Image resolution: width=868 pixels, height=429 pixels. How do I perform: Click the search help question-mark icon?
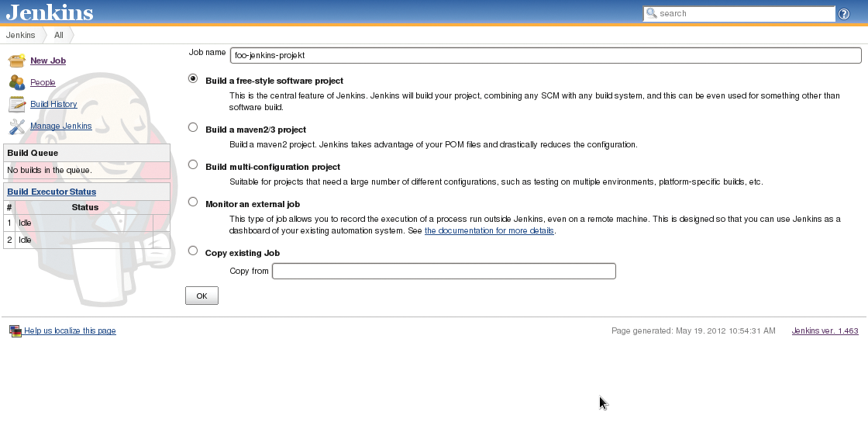click(844, 14)
